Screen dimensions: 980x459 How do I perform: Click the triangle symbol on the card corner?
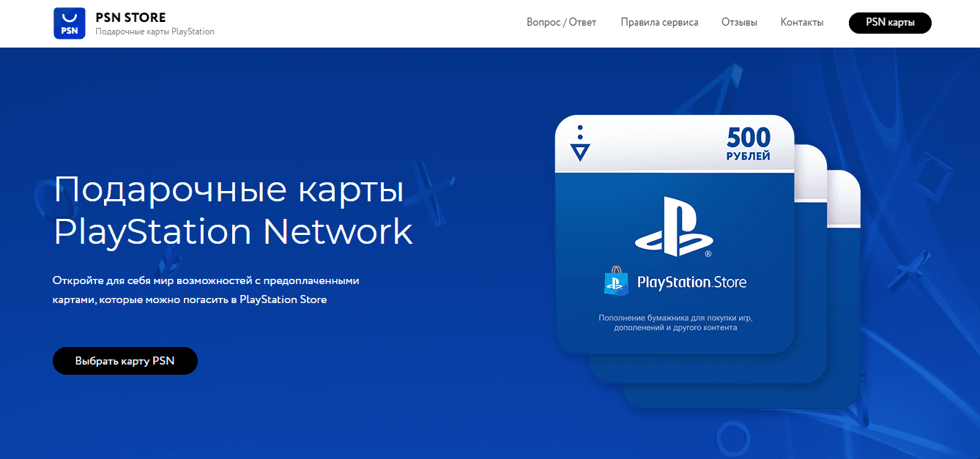point(580,152)
